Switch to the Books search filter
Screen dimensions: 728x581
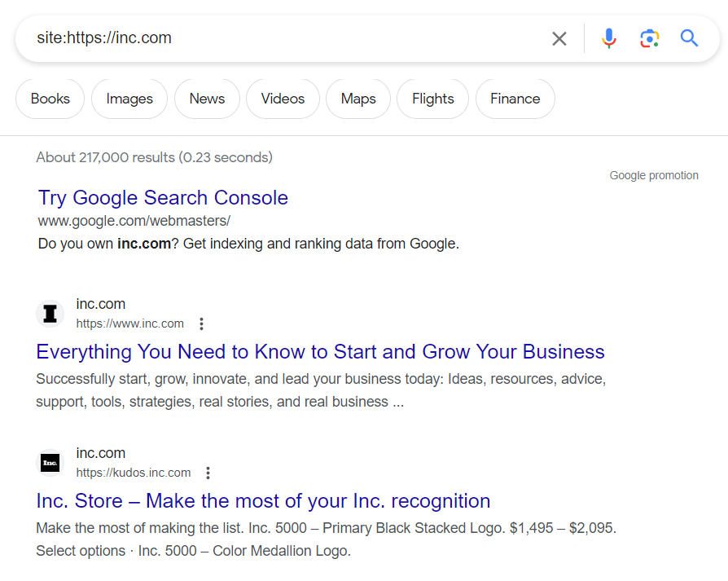click(x=50, y=99)
